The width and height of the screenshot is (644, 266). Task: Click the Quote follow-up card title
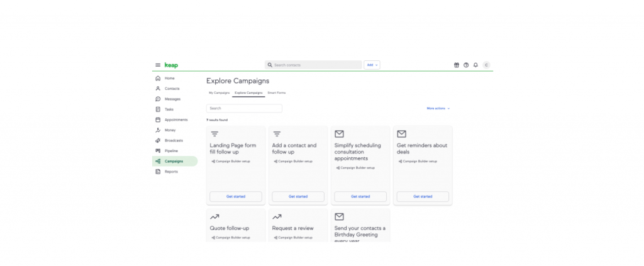click(230, 228)
